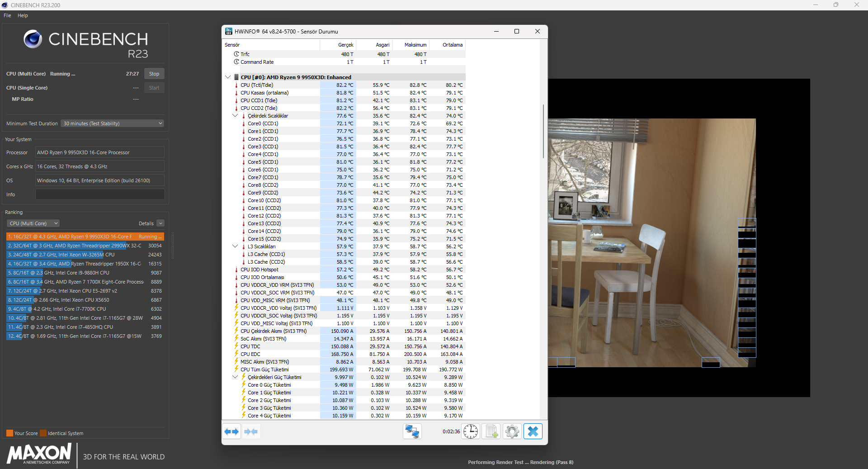Start logging with the sheet-plus icon

(491, 431)
